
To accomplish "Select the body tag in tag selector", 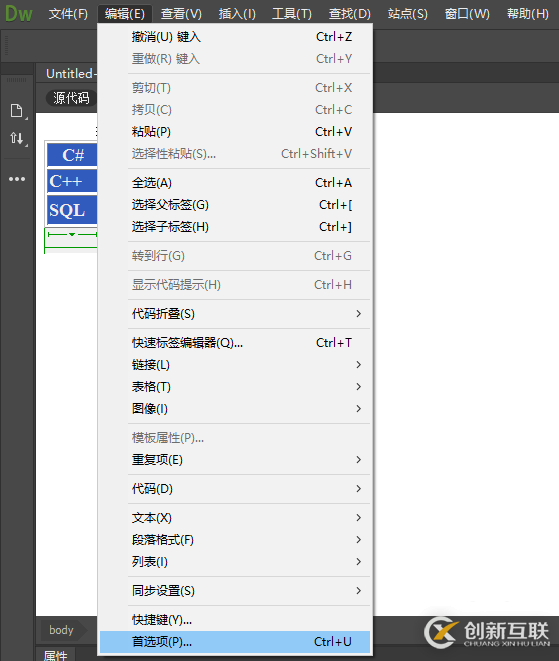I will pyautogui.click(x=61, y=630).
